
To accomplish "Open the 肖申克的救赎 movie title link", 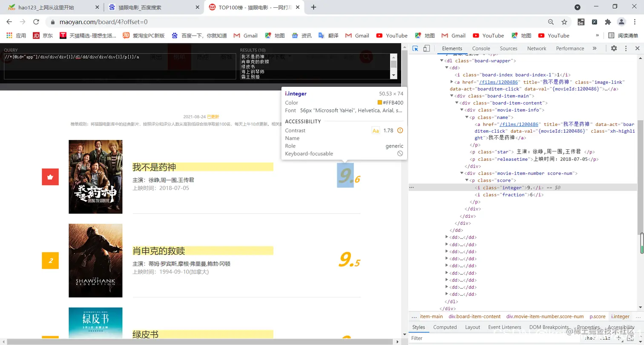I will [x=159, y=251].
